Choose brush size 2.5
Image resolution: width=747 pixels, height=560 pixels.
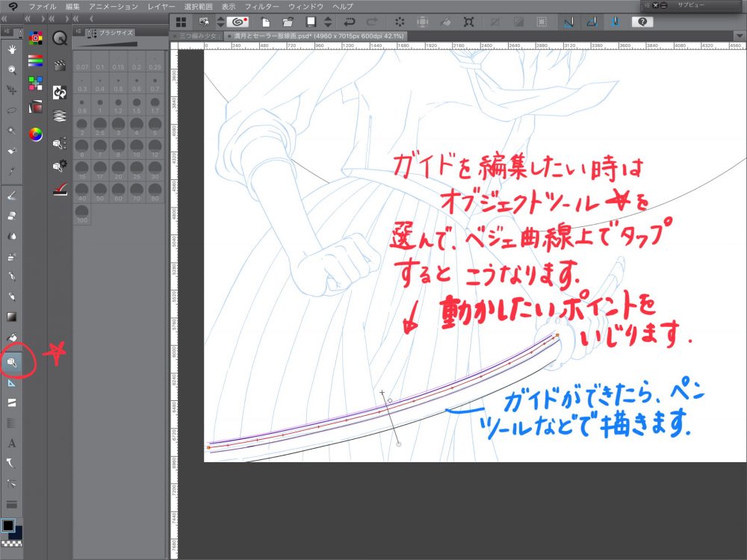100,128
